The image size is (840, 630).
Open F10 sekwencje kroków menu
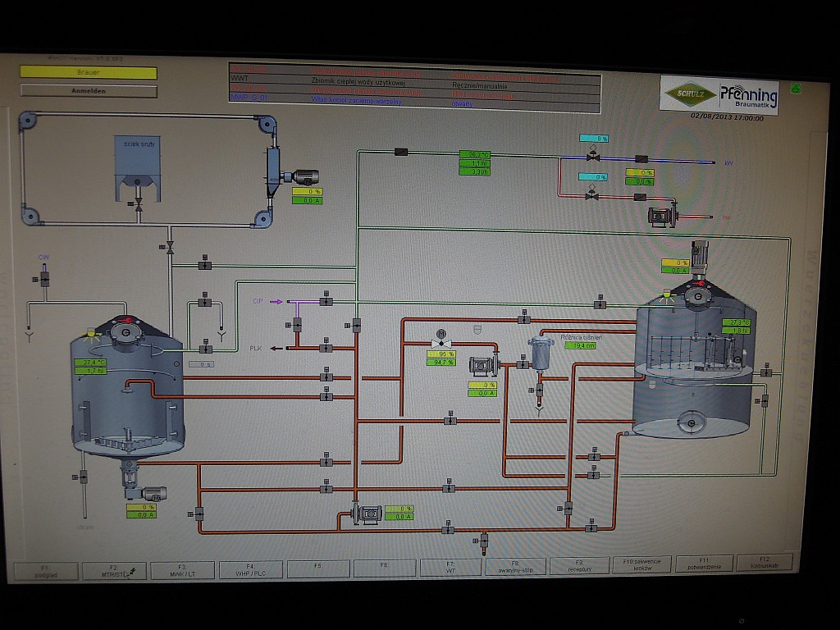click(641, 564)
